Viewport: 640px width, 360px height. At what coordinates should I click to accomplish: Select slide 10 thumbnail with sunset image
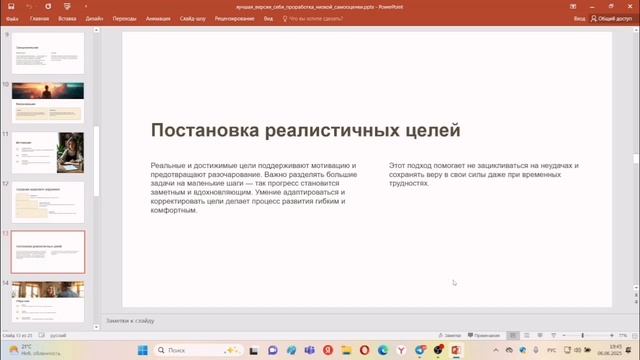pyautogui.click(x=48, y=102)
